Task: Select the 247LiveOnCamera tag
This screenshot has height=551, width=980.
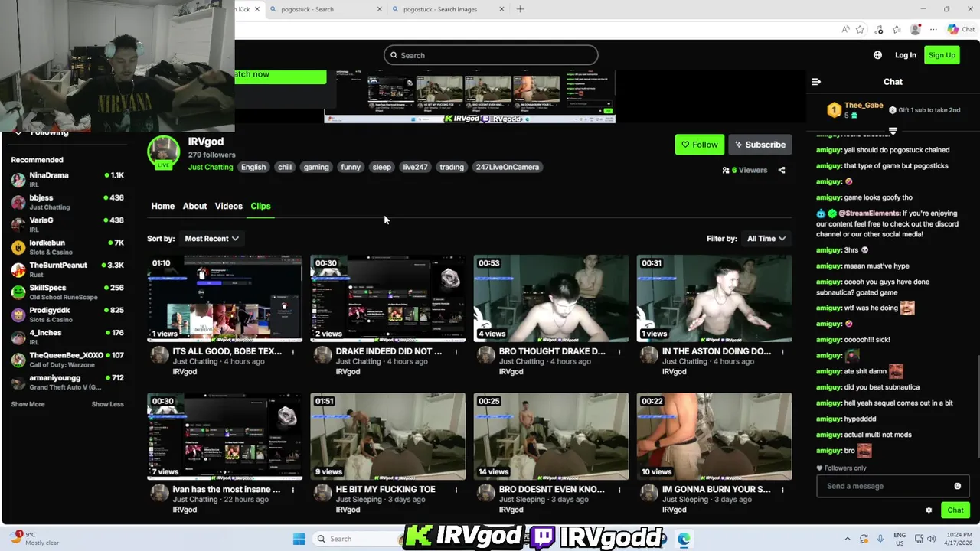Action: (x=507, y=167)
